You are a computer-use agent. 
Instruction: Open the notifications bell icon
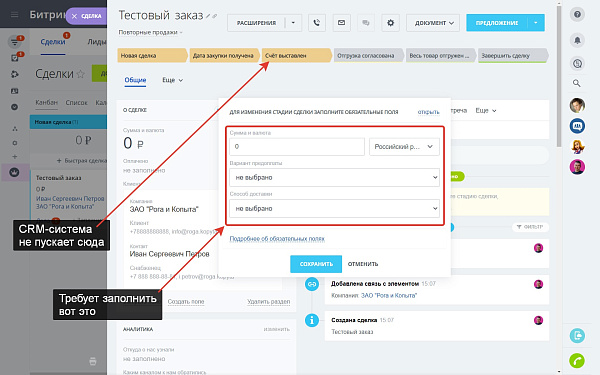point(577,40)
